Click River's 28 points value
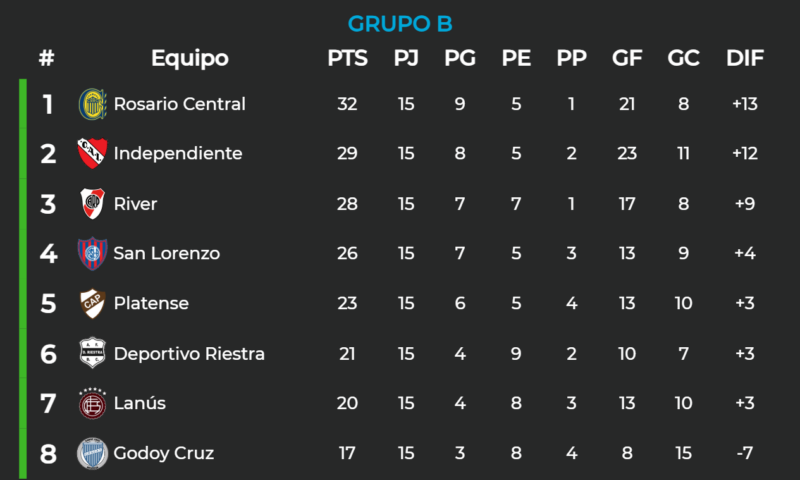The height and width of the screenshot is (480, 800). (x=347, y=204)
